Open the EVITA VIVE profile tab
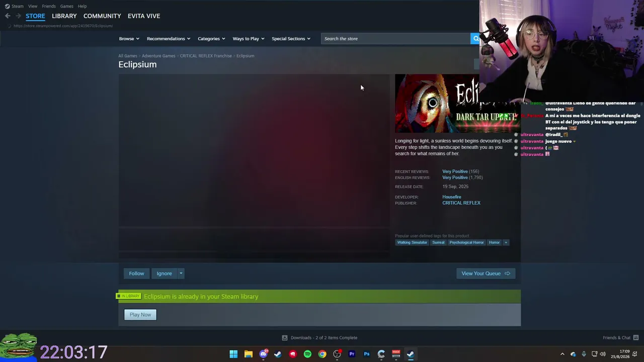644x362 pixels. [x=144, y=16]
